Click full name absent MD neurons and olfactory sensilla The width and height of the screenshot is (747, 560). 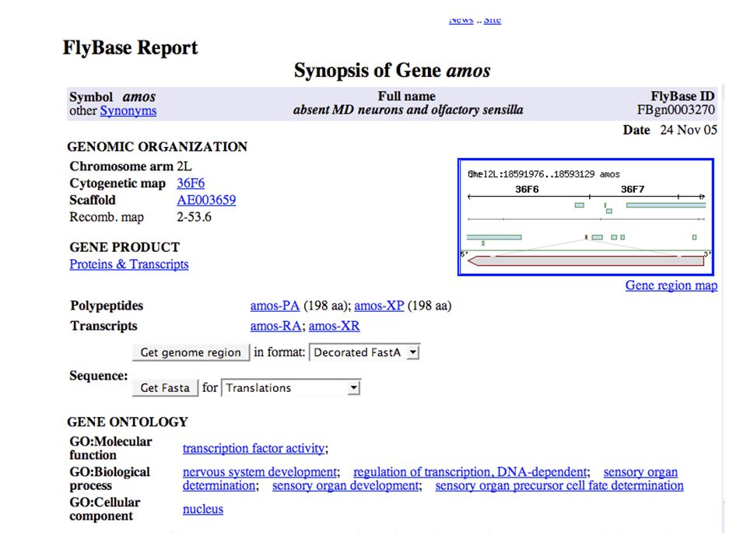pos(409,110)
